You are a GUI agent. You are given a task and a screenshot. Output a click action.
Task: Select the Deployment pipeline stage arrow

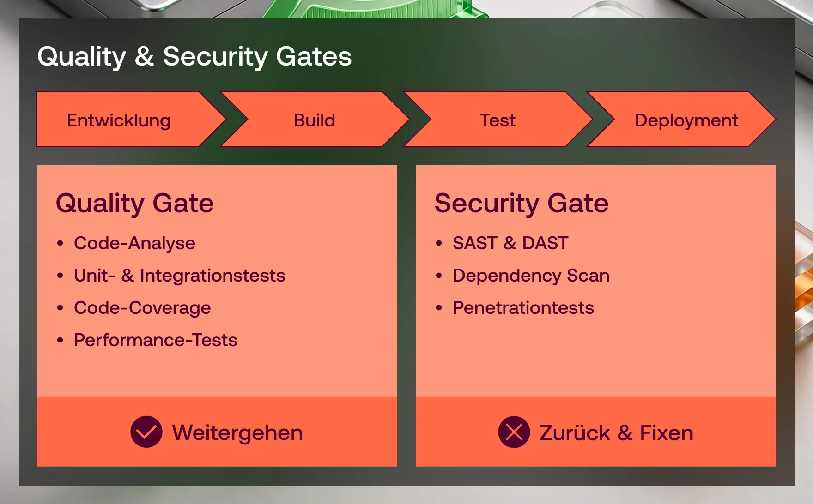click(x=681, y=120)
